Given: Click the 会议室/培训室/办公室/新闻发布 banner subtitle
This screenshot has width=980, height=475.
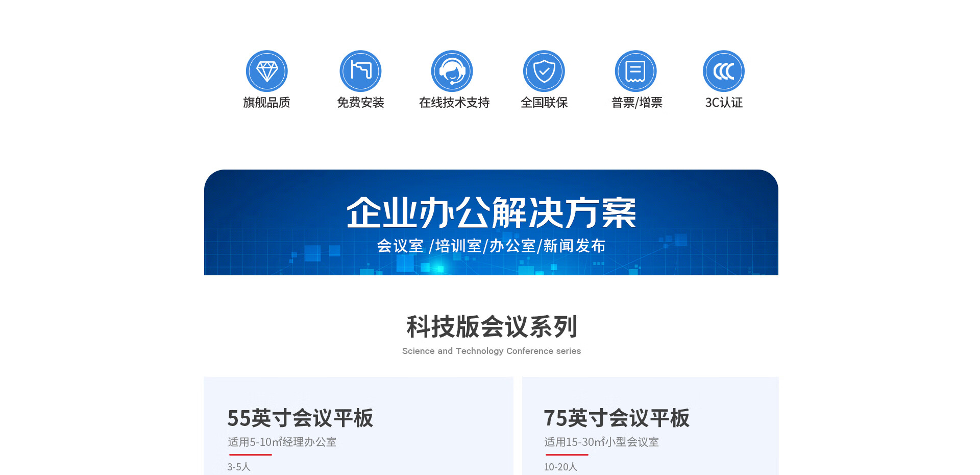Looking at the screenshot, I should click(x=491, y=246).
